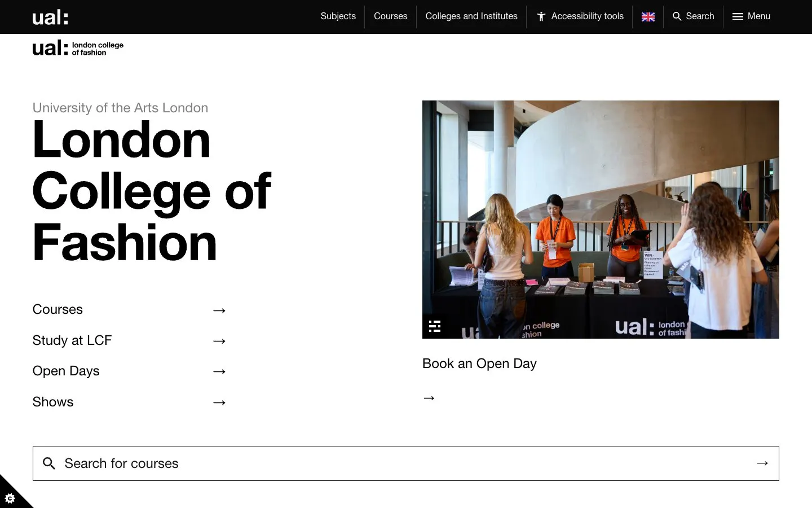812x508 pixels.
Task: Click the Search for courses field
Action: point(406,463)
